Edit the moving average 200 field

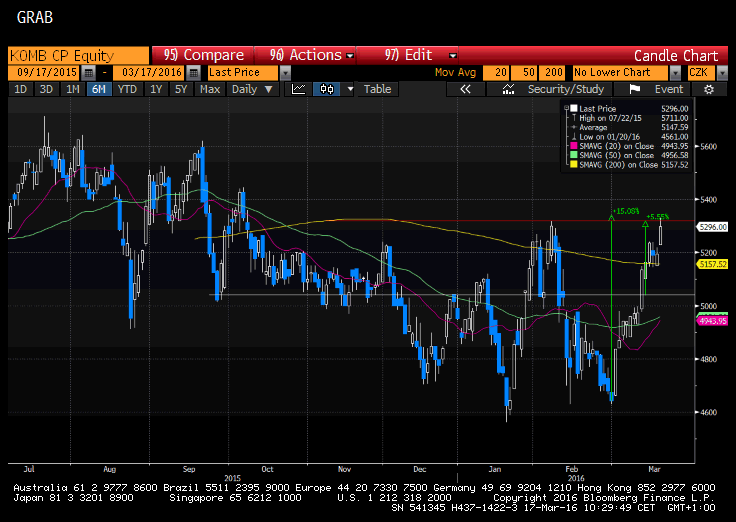tap(552, 73)
